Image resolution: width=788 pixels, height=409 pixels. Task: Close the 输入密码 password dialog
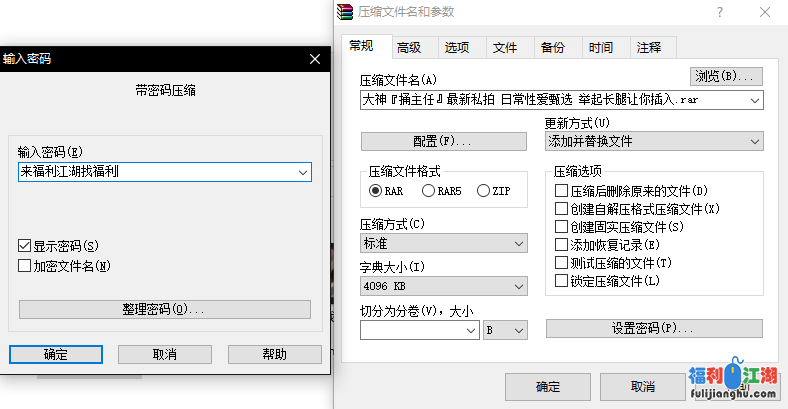coord(315,59)
